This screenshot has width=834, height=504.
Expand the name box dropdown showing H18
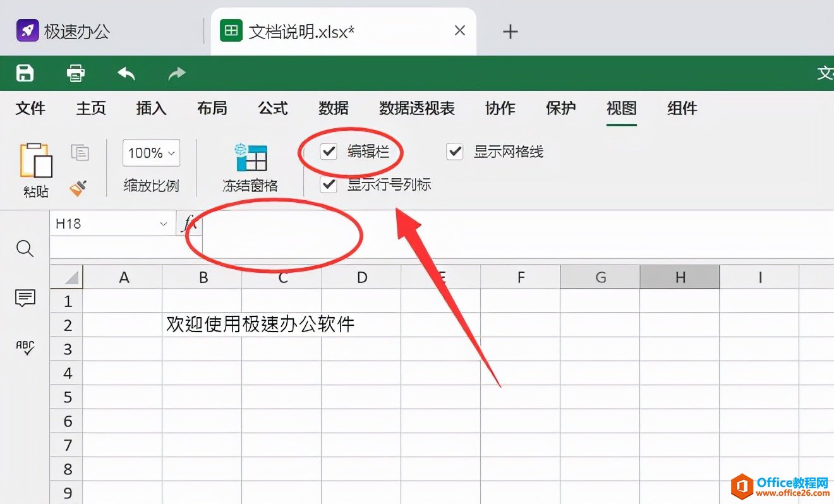click(x=164, y=223)
